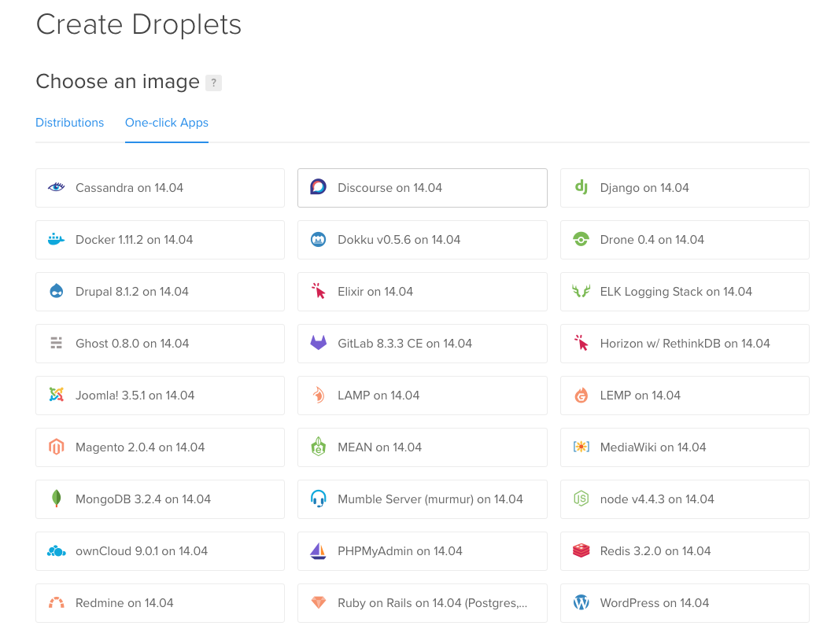Click the MEAN green icon
The width and height of the screenshot is (827, 644).
pos(318,447)
